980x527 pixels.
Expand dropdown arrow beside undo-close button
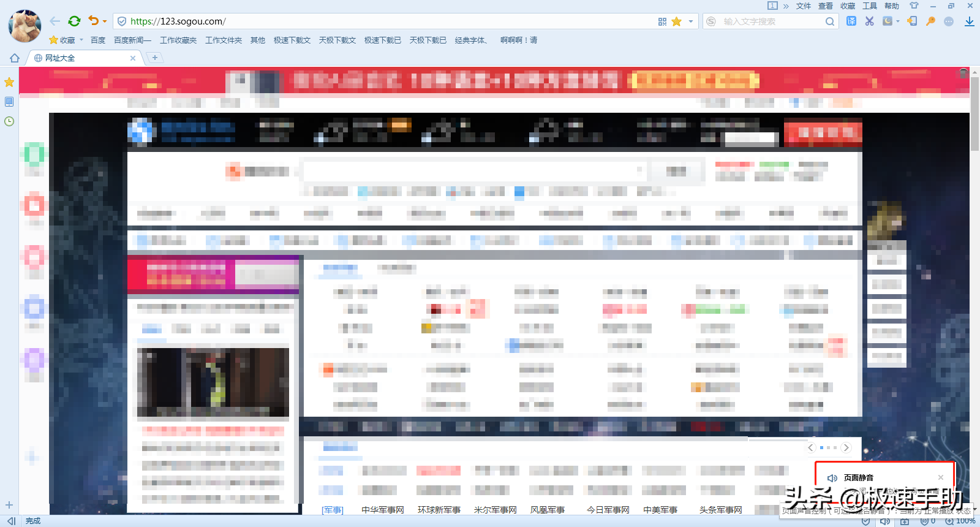click(x=105, y=21)
